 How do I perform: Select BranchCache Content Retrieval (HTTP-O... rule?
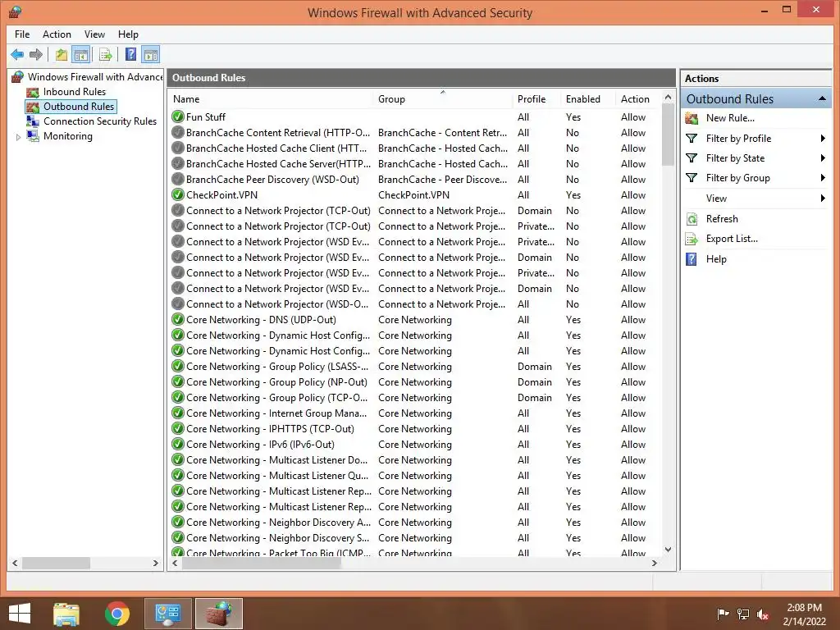pos(415,133)
